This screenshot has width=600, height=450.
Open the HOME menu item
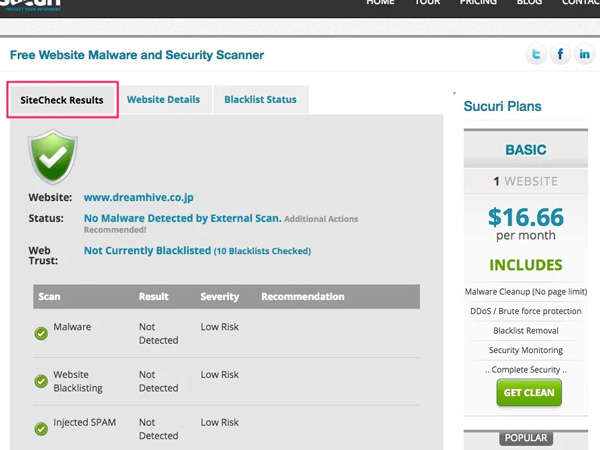(x=380, y=3)
